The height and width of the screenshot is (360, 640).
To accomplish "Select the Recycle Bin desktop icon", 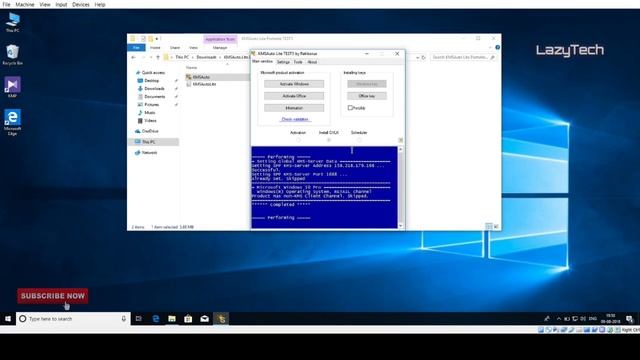I will point(13,54).
